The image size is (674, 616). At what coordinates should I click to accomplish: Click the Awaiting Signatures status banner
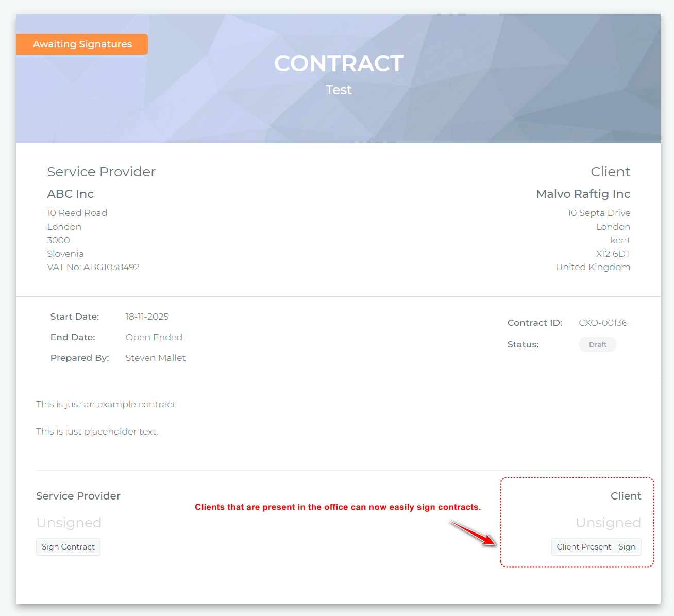[82, 44]
